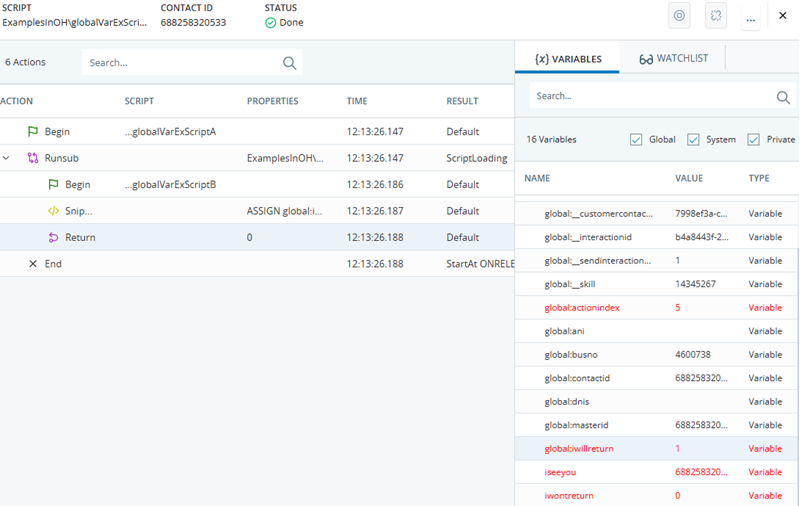This screenshot has width=800, height=506.
Task: Click the dashed-square icon in the top toolbar
Action: (x=715, y=16)
